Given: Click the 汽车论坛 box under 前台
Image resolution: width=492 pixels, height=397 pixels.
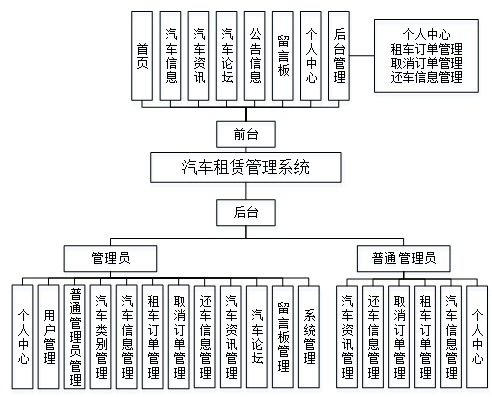Looking at the screenshot, I should (227, 56).
